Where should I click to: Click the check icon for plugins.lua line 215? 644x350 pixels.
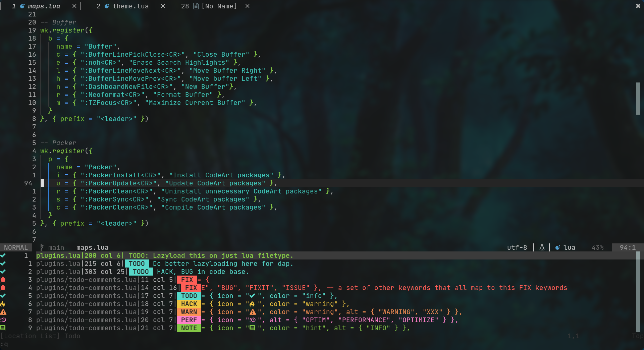[x=3, y=264]
